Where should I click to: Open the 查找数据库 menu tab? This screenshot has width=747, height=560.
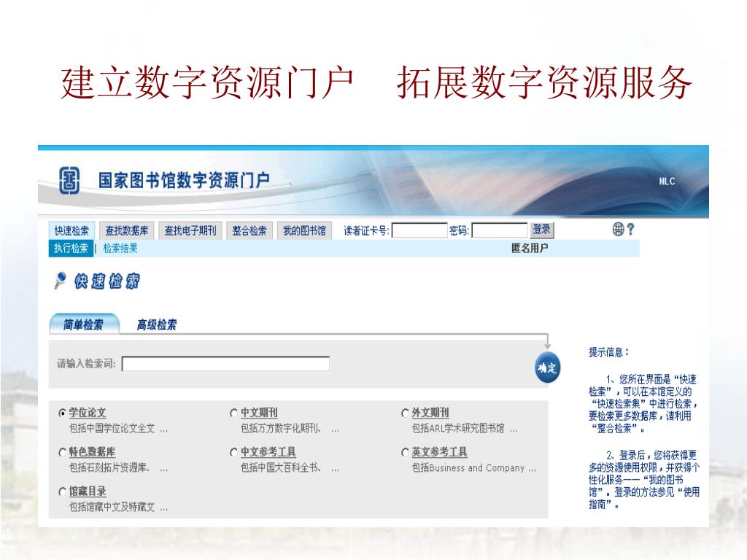(127, 230)
